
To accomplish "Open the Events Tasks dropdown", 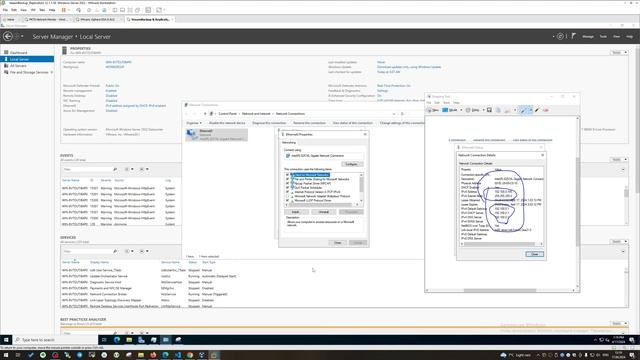I will coord(619,160).
